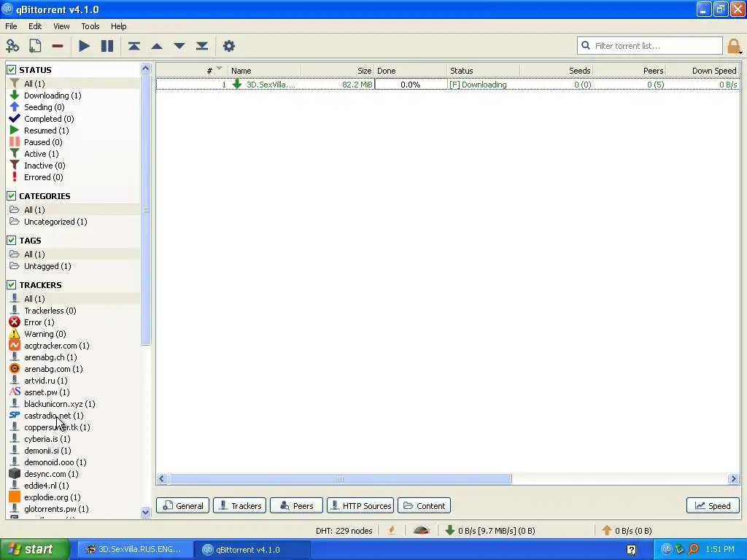Sort torrents by Down Speed column header
Image resolution: width=747 pixels, height=560 pixels.
703,71
